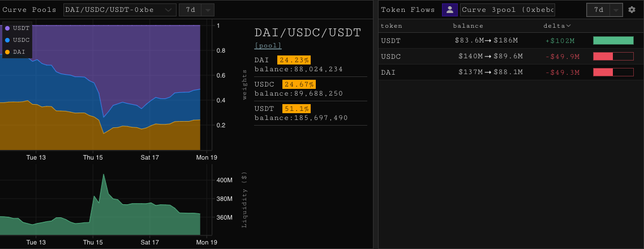
Task: Open the [pool] link
Action: click(268, 46)
